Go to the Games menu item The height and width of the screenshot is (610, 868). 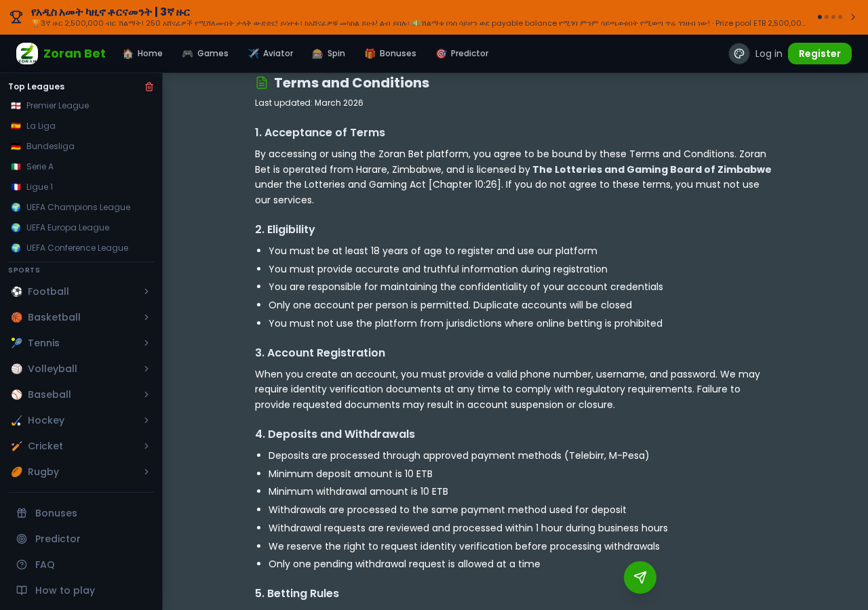point(205,54)
